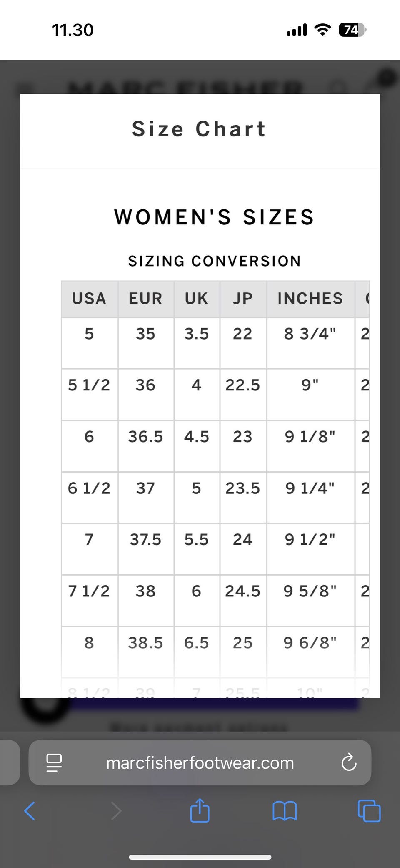The width and height of the screenshot is (400, 868).
Task: Open the Safari share sheet
Action: (x=200, y=810)
